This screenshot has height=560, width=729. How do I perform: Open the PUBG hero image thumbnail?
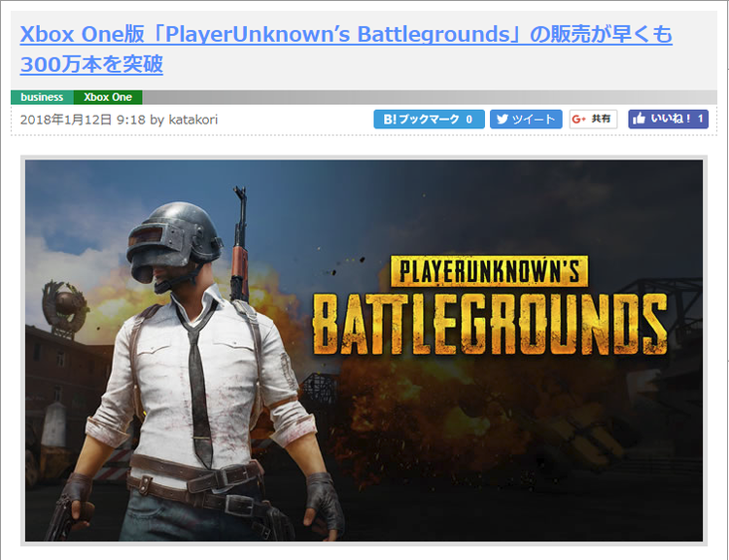coord(364,351)
